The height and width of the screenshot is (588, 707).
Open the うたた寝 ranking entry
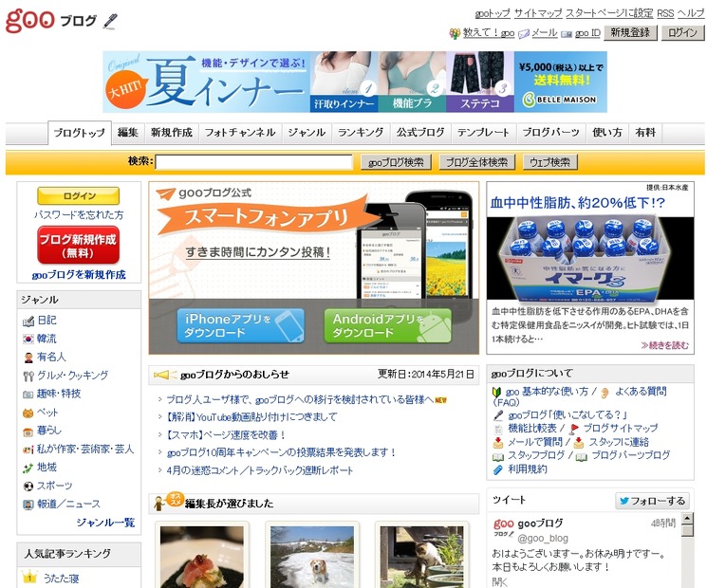pos(61,579)
